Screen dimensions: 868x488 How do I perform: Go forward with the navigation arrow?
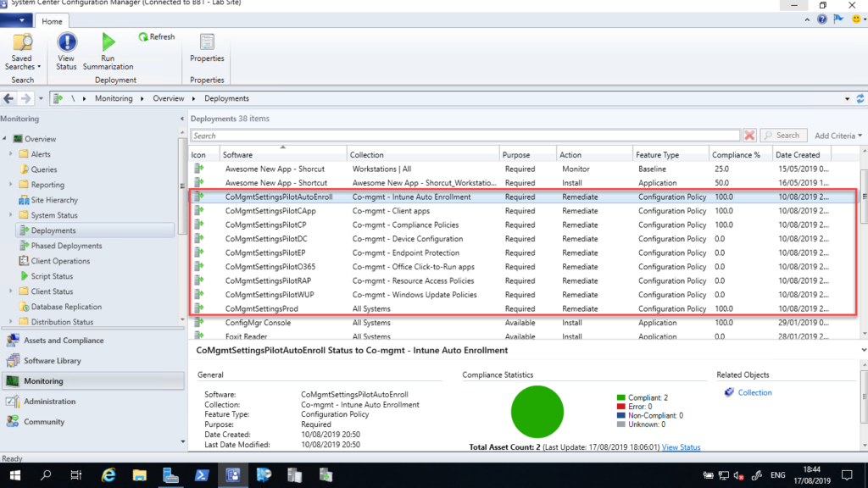(25, 98)
